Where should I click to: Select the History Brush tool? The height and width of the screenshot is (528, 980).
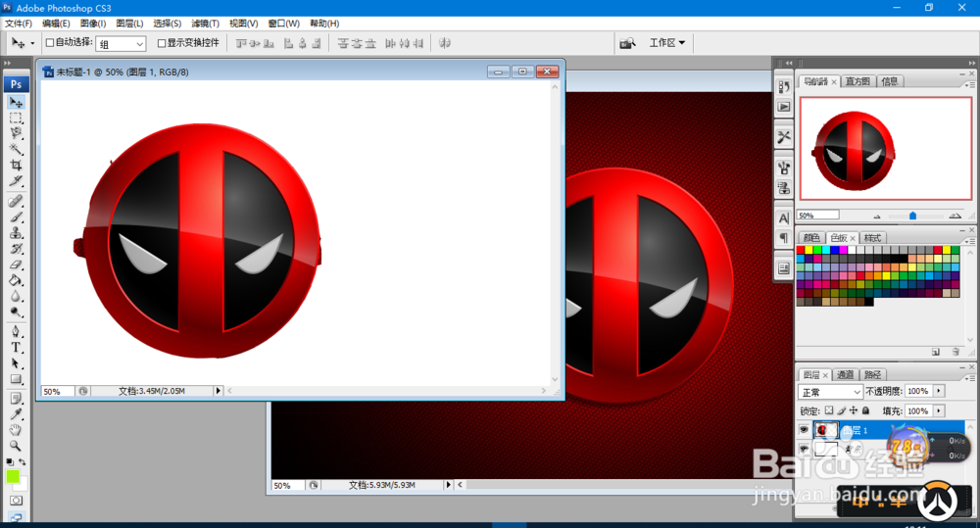17,249
